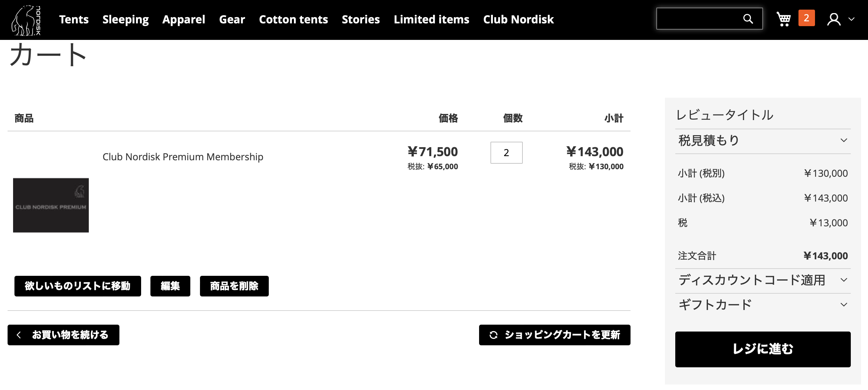This screenshot has height=390, width=868.
Task: Open the user account icon
Action: [x=834, y=19]
